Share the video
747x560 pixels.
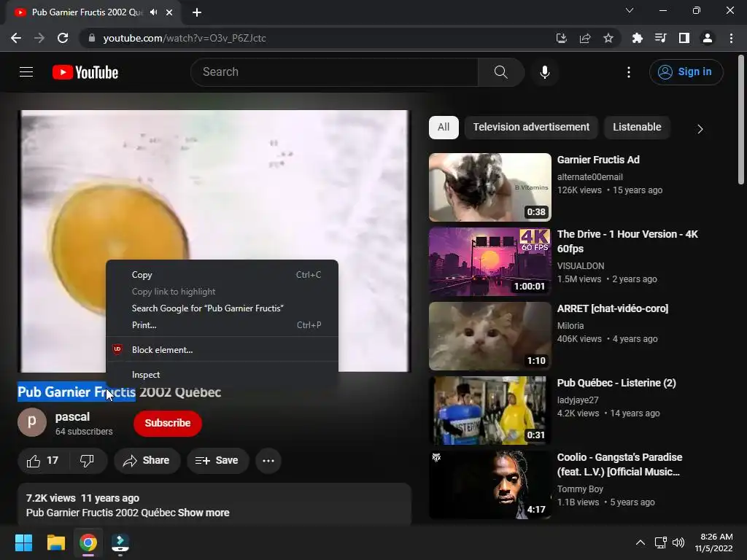click(x=147, y=461)
